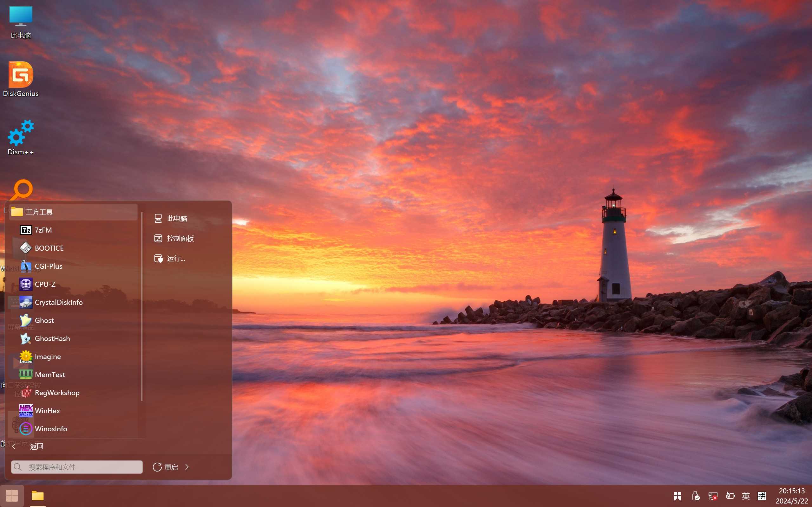Launch WinosInfo
Screen dimensions: 812x507
[x=50, y=429]
